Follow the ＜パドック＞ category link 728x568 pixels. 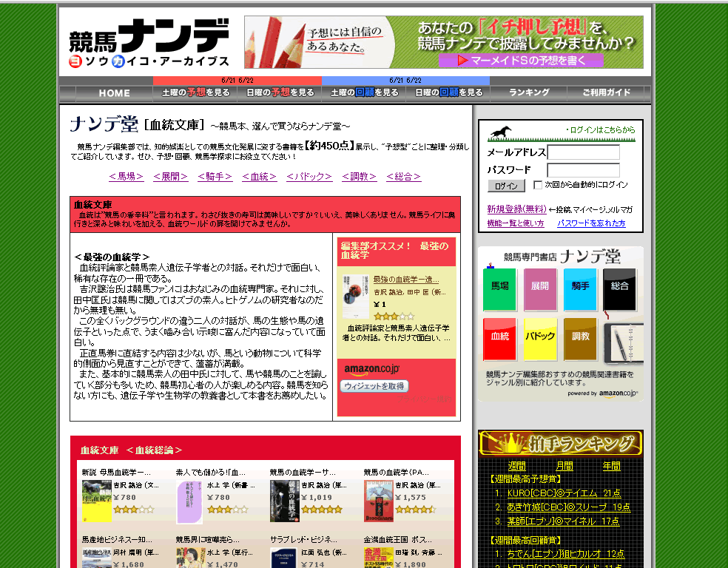coord(309,176)
